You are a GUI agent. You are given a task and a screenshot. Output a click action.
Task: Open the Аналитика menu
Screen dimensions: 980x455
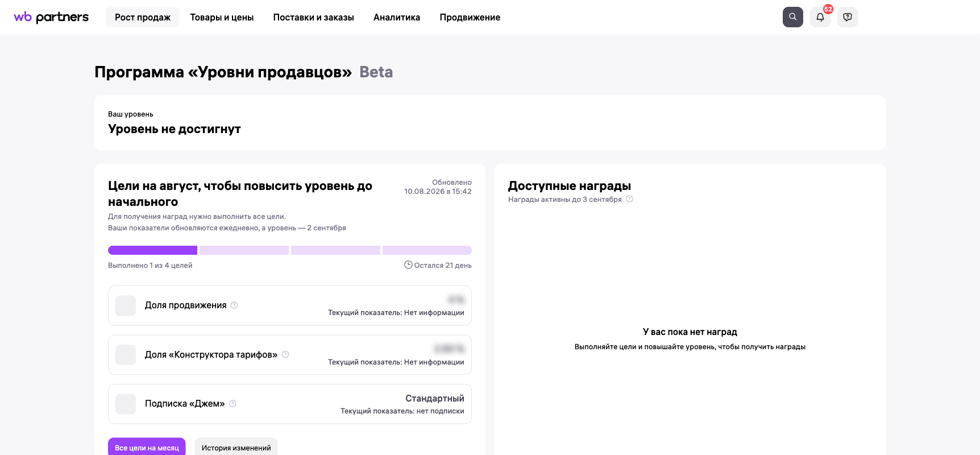397,17
